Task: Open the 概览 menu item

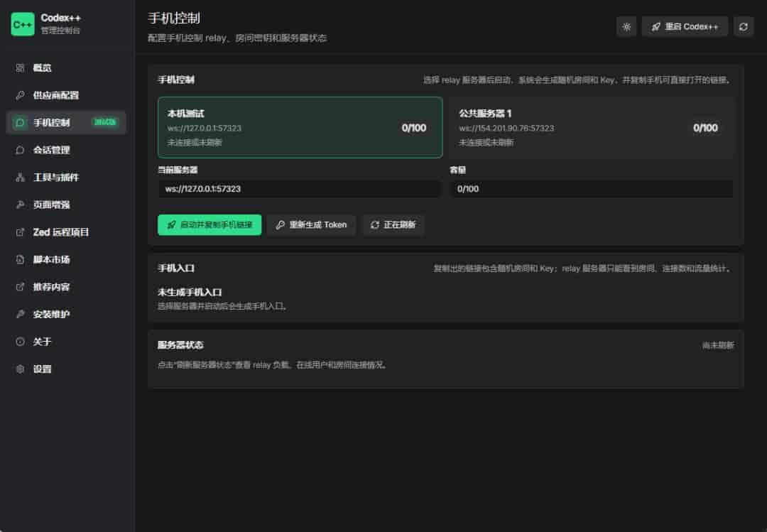Action: click(x=66, y=68)
